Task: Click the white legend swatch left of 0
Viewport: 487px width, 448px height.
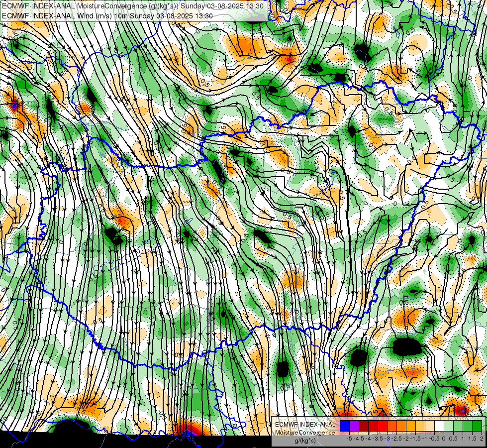Action: point(439,426)
